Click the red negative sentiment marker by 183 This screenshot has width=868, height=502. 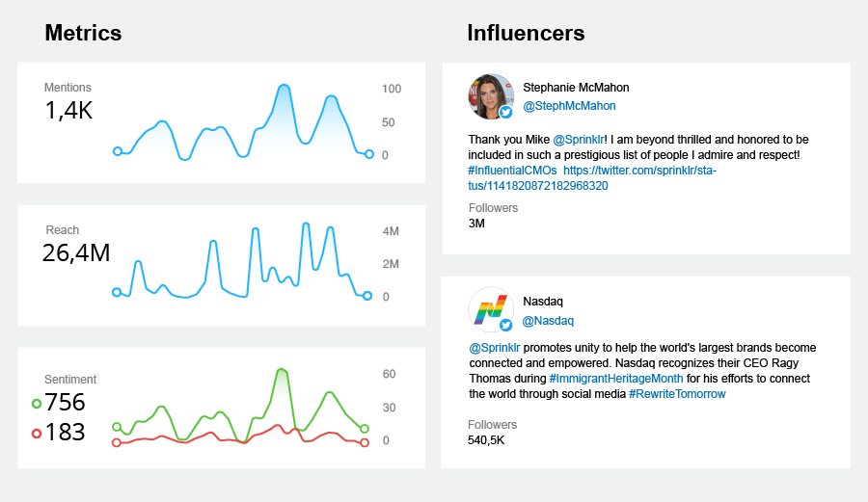point(37,434)
